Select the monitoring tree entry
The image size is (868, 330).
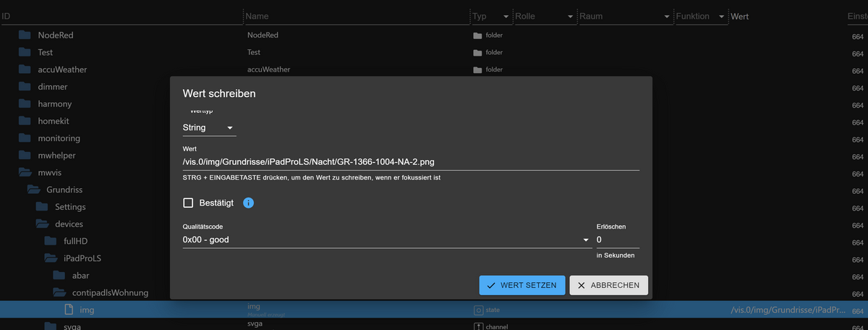coord(59,138)
